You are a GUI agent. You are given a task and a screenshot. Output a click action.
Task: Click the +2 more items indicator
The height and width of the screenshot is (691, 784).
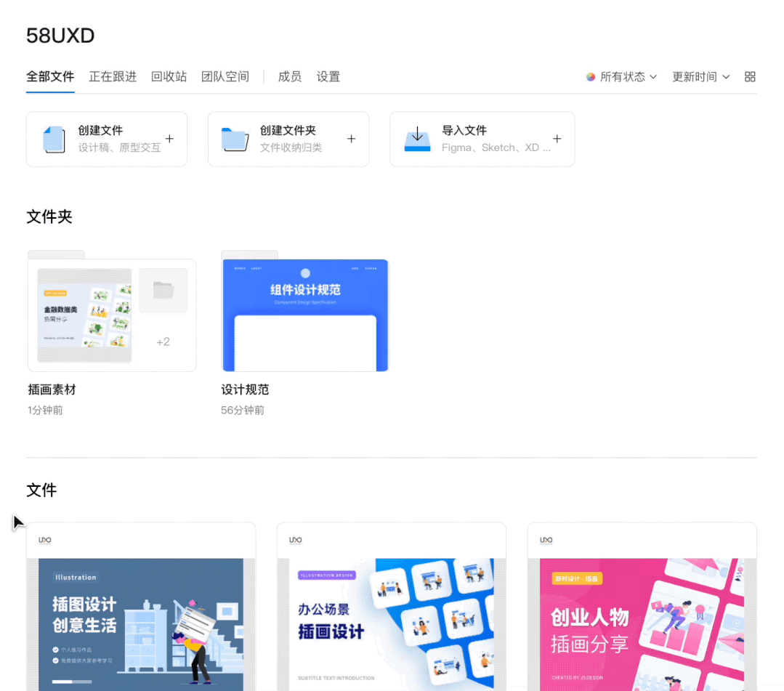(x=163, y=342)
